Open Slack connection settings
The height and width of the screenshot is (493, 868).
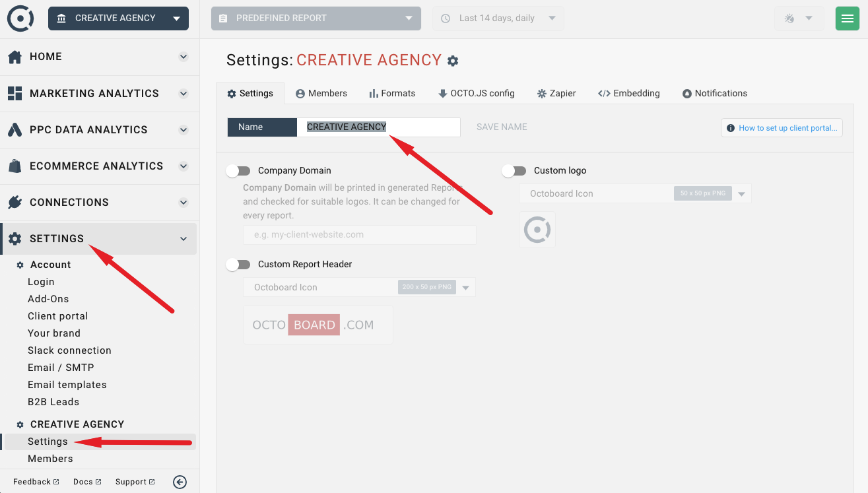click(x=69, y=350)
